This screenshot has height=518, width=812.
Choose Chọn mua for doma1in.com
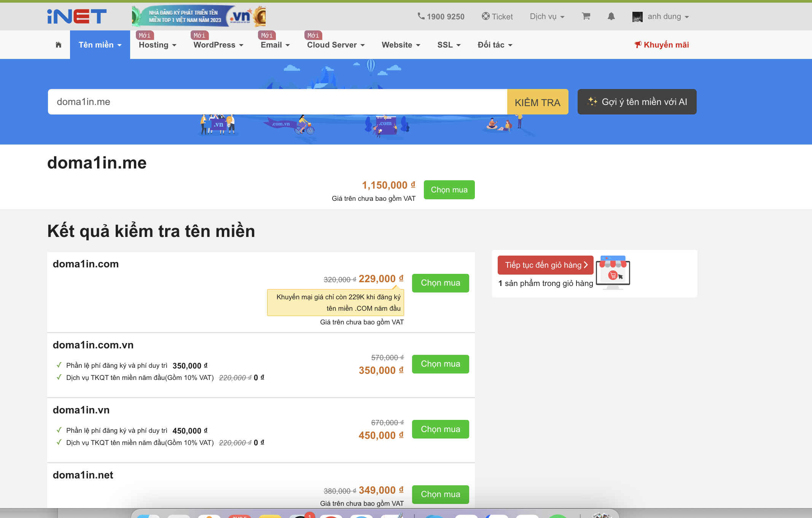point(441,283)
